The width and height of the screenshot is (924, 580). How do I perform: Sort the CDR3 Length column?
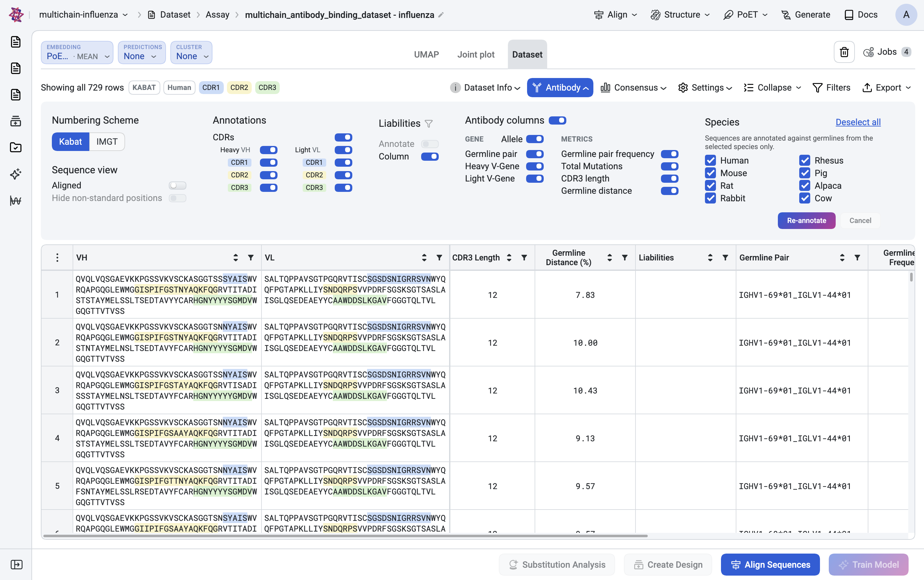point(509,257)
